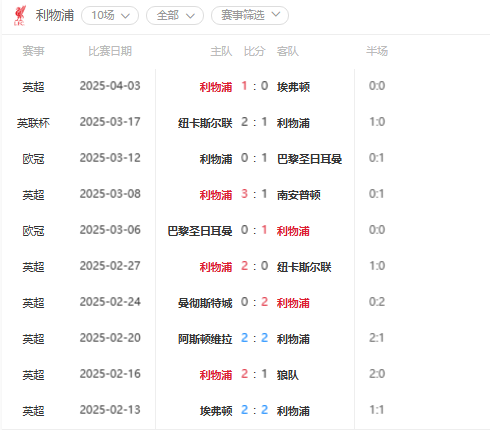Click away team 纽卡斯尔联 in 2025-02-27 row
The image size is (490, 430).
(304, 267)
